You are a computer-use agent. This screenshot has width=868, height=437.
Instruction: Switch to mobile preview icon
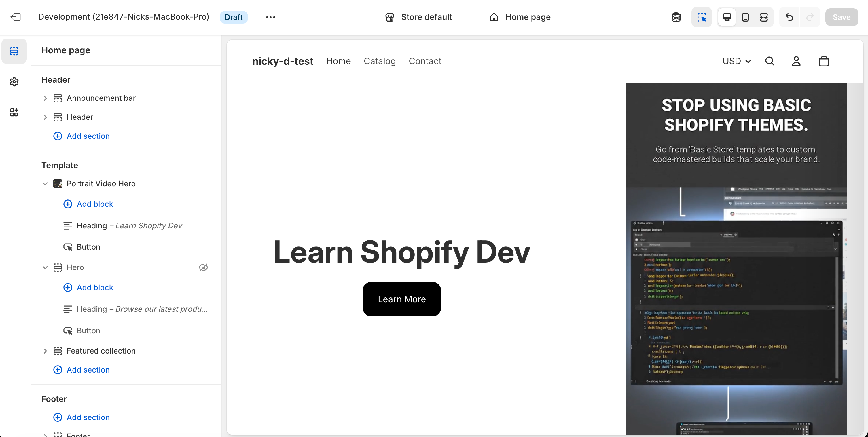(x=745, y=17)
